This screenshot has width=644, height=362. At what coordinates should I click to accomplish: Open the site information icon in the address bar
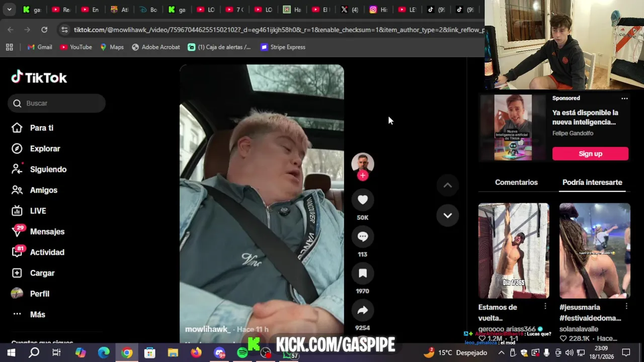(64, 30)
